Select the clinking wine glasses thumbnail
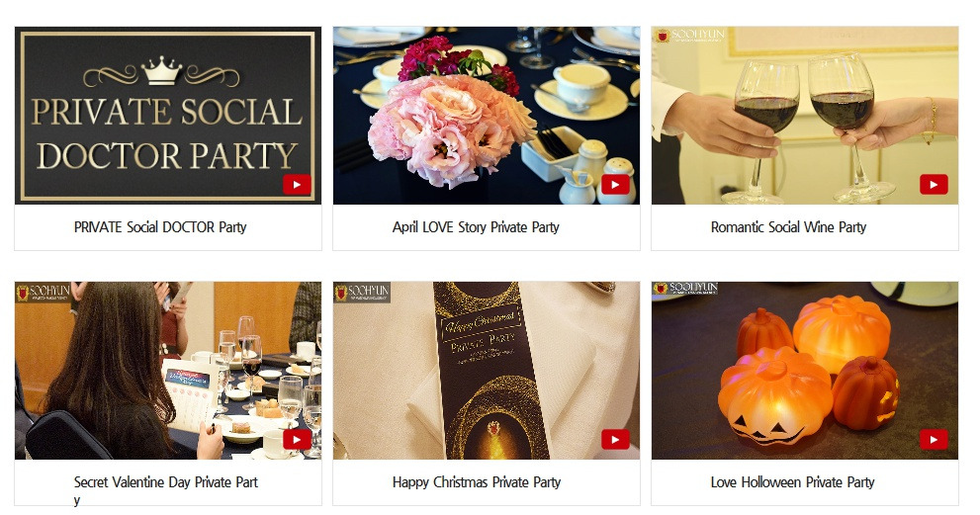 (804, 116)
